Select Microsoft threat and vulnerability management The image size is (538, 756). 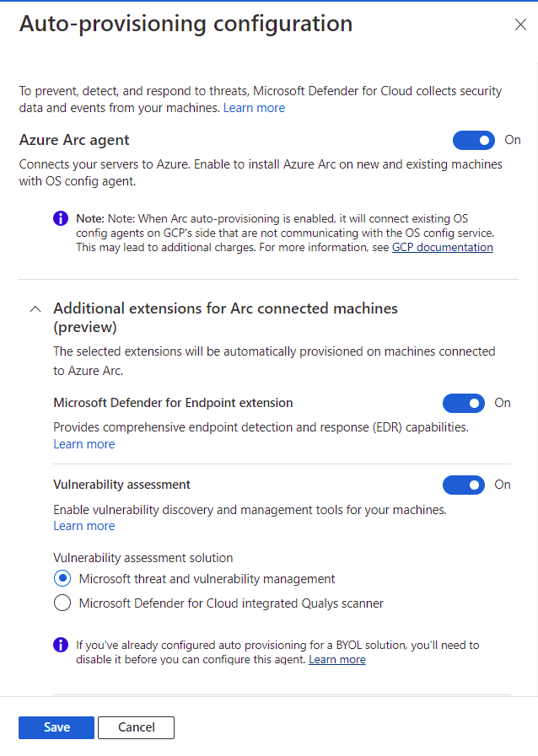(x=62, y=579)
